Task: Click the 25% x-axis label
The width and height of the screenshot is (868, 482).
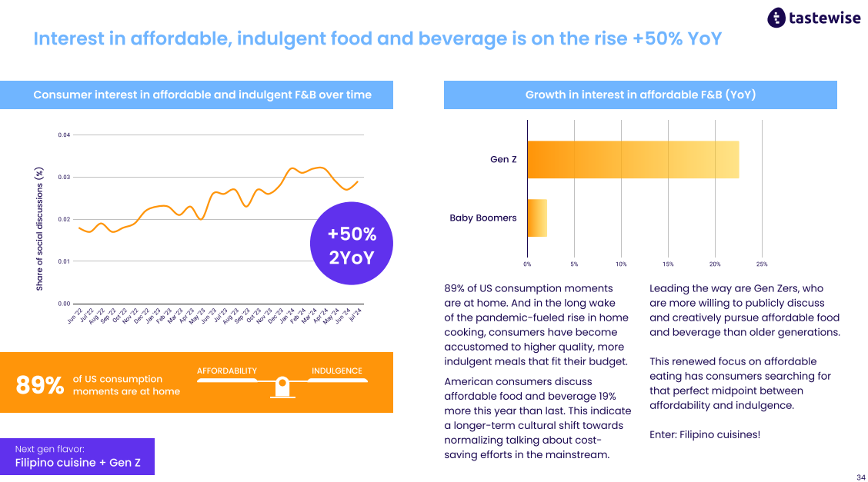Action: [x=762, y=264]
